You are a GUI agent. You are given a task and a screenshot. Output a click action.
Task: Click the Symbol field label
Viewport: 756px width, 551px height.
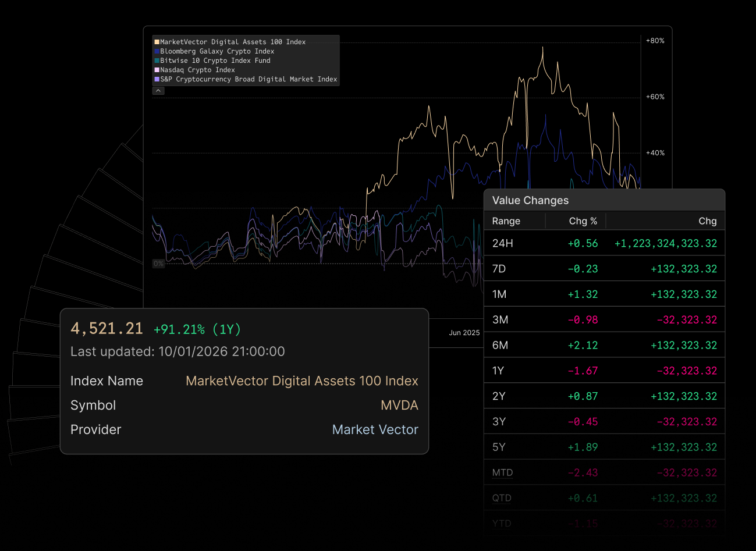pyautogui.click(x=93, y=406)
